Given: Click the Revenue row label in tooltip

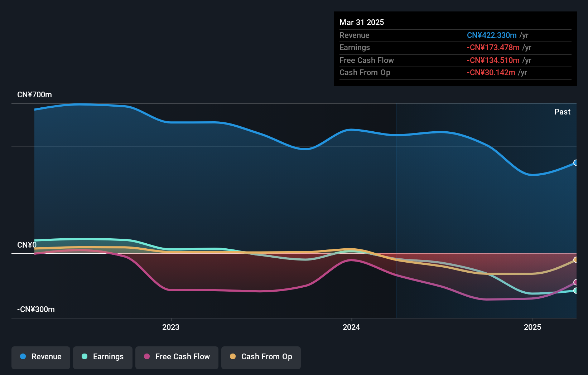Looking at the screenshot, I should (x=355, y=35).
